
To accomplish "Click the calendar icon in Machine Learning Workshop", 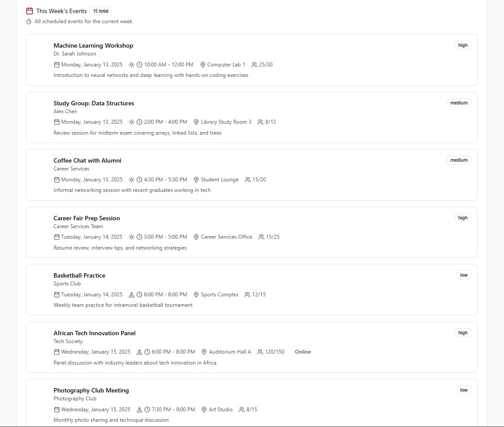I will (x=56, y=65).
